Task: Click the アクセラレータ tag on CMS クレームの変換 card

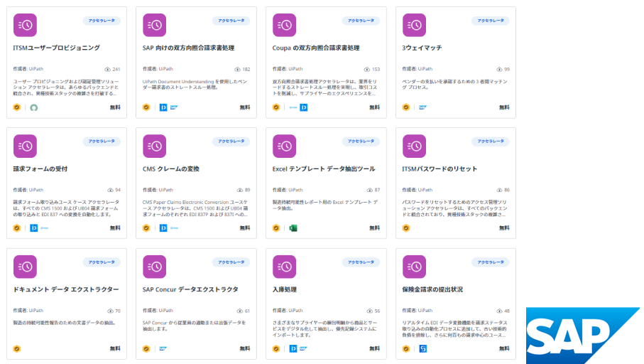Action: pyautogui.click(x=231, y=141)
